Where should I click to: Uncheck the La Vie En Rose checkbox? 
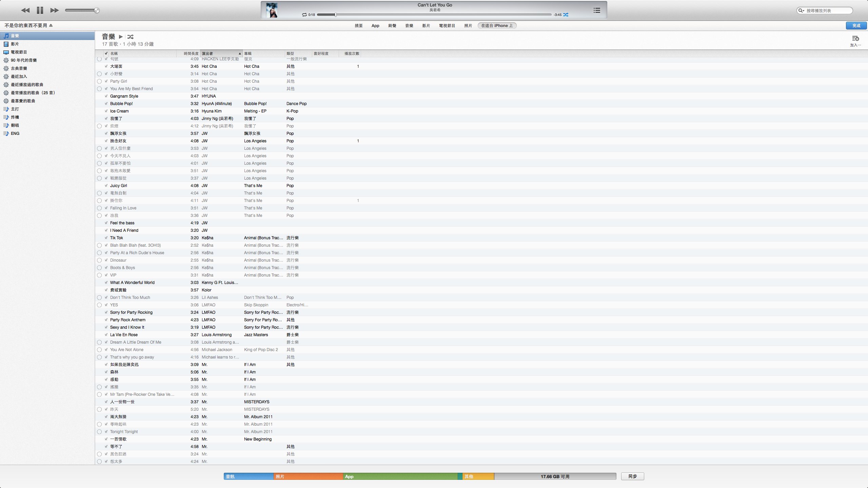click(x=106, y=335)
